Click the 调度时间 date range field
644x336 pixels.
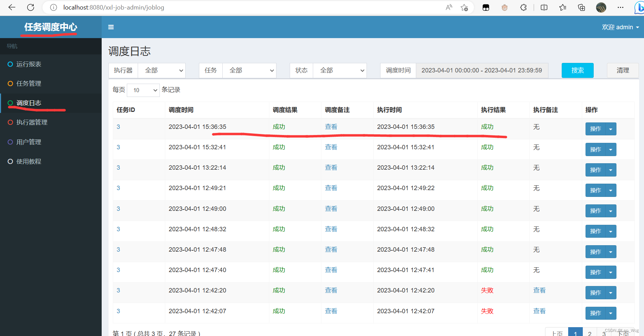[481, 70]
